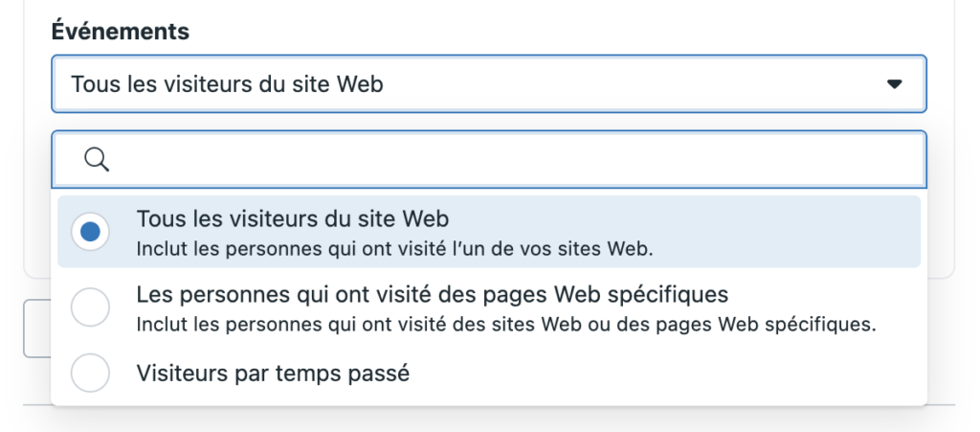Select the "Tous les visiteurs du site Web" radio button
Viewport: 980px width, 432px height.
pos(91,232)
